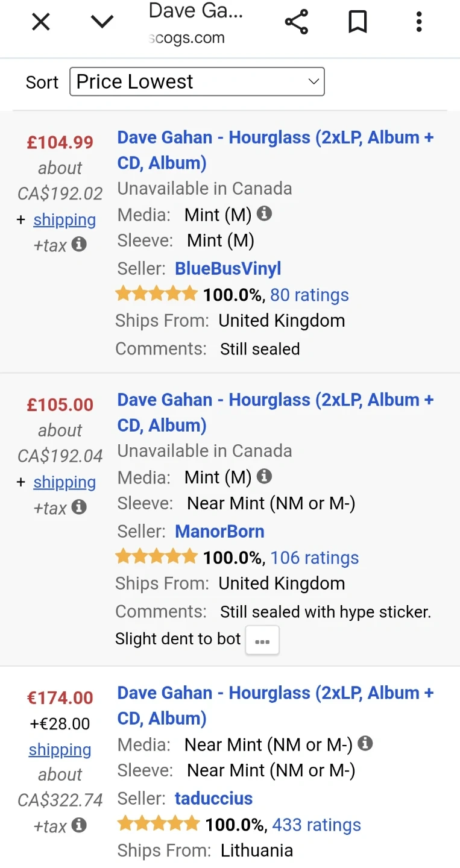
Task: View BlueBusVinyl's 80 ratings
Action: coord(309,295)
